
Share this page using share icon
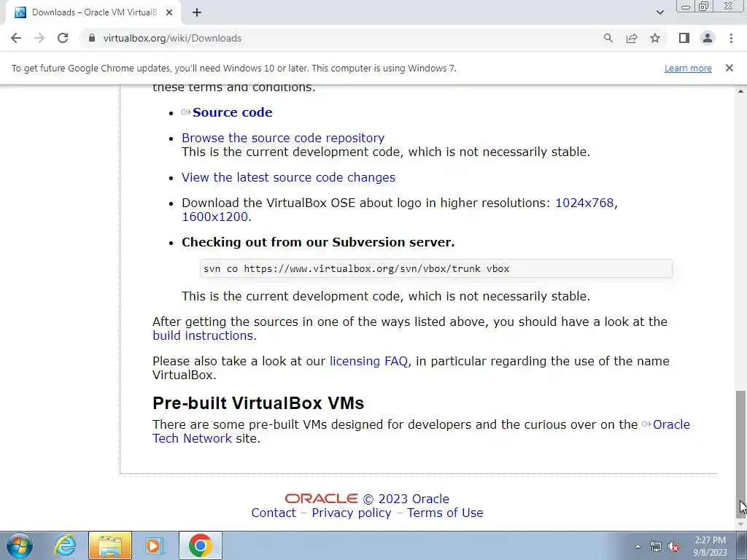pos(632,38)
